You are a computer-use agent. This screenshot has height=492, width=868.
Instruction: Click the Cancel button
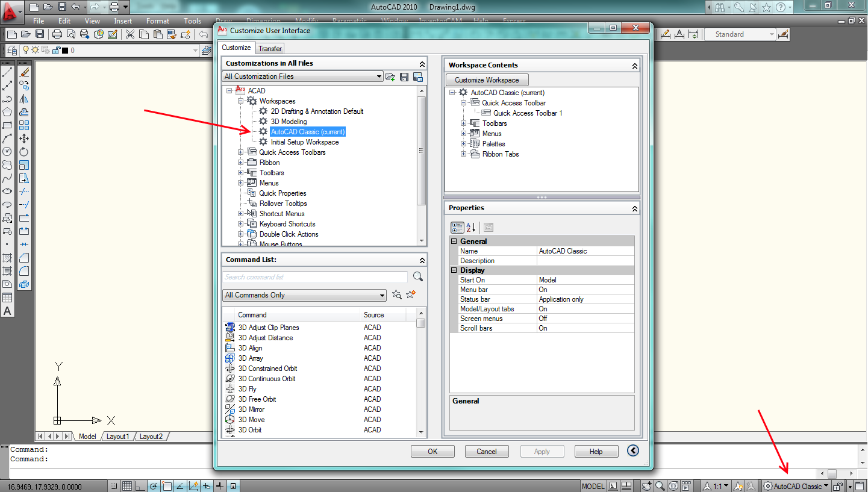487,452
